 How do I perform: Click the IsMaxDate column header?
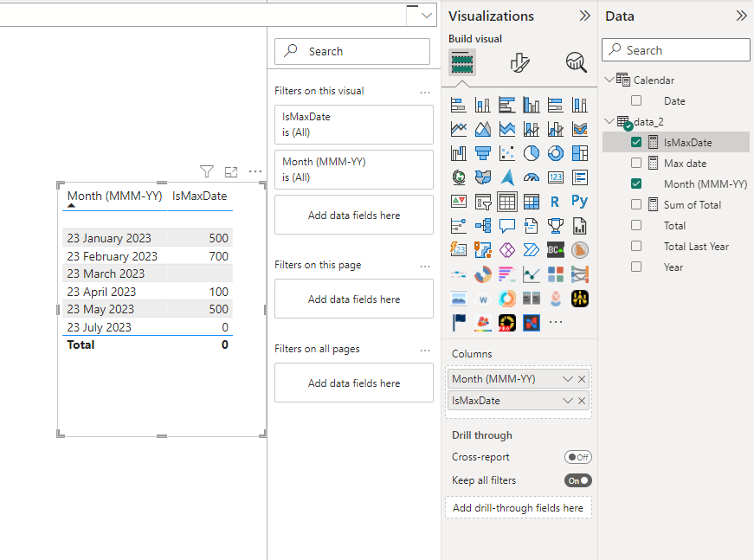200,196
